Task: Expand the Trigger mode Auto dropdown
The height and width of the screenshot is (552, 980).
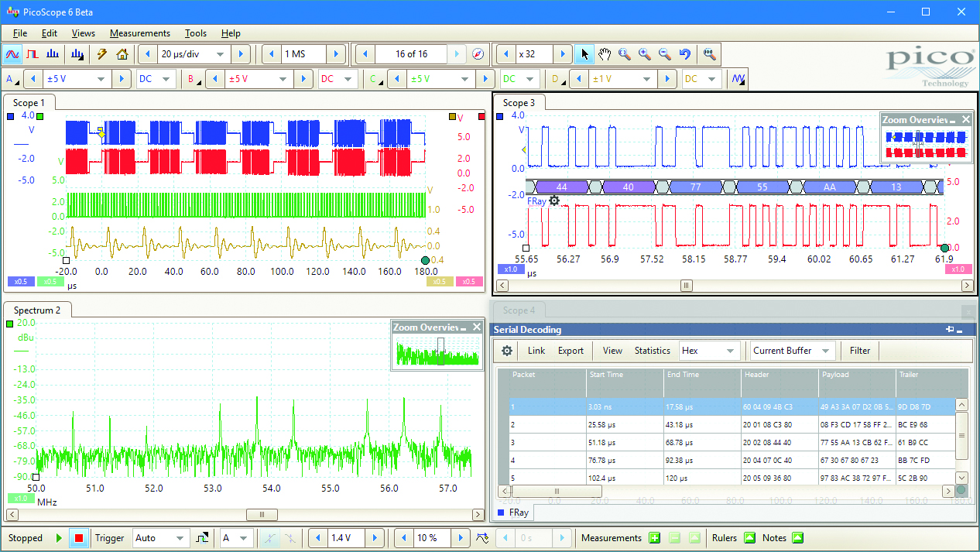Action: coord(161,538)
